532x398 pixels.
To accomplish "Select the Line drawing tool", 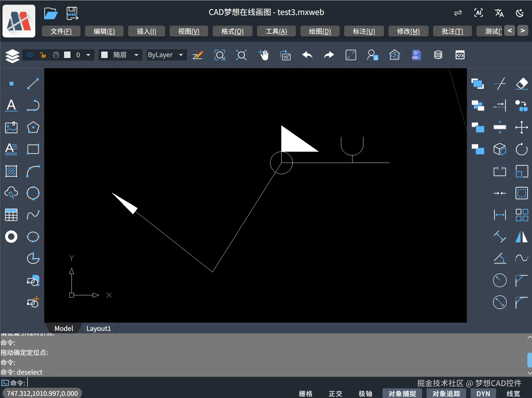I will (33, 84).
